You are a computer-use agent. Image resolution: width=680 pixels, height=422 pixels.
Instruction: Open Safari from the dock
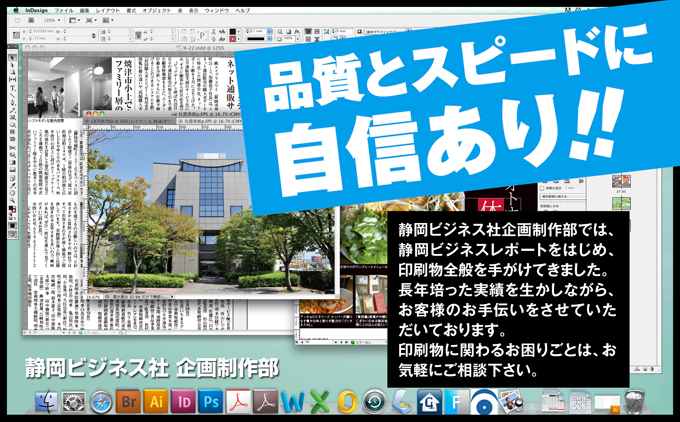point(101,402)
